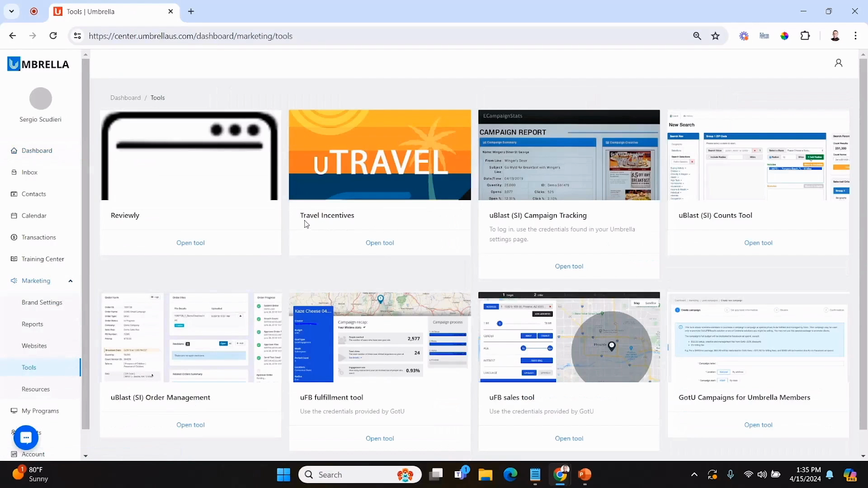Go to Dashboard via breadcrumb link
This screenshot has height=488, width=868.
(125, 98)
